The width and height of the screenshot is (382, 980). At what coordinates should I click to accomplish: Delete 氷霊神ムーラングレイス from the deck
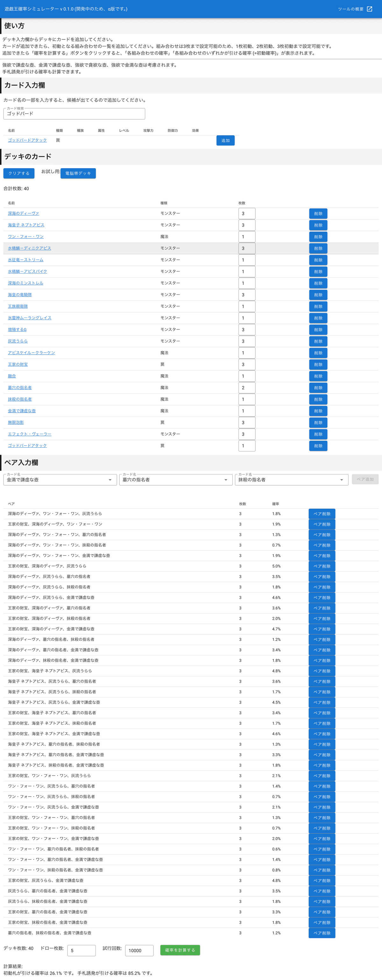(318, 318)
